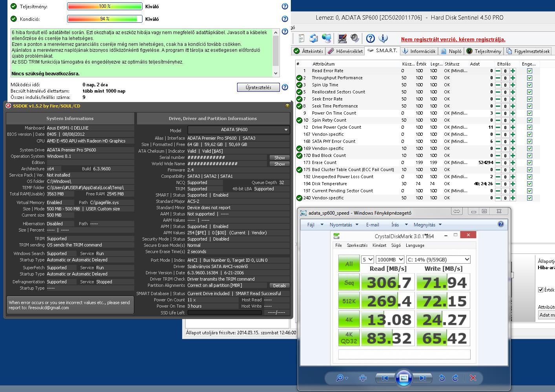The width and height of the screenshot is (555, 392).
Task: Click Show button next to Serial number
Action: click(x=279, y=157)
